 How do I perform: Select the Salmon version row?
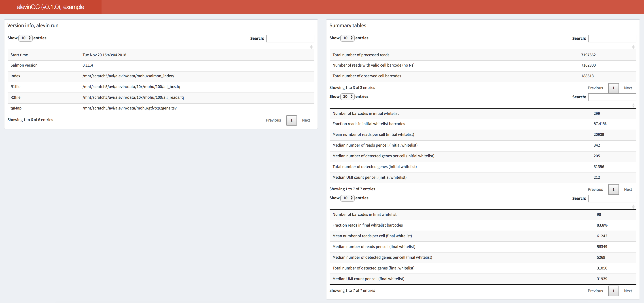click(x=161, y=65)
